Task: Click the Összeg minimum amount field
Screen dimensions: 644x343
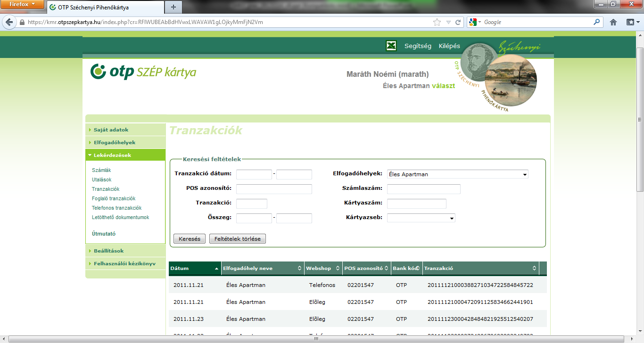Action: click(x=254, y=218)
